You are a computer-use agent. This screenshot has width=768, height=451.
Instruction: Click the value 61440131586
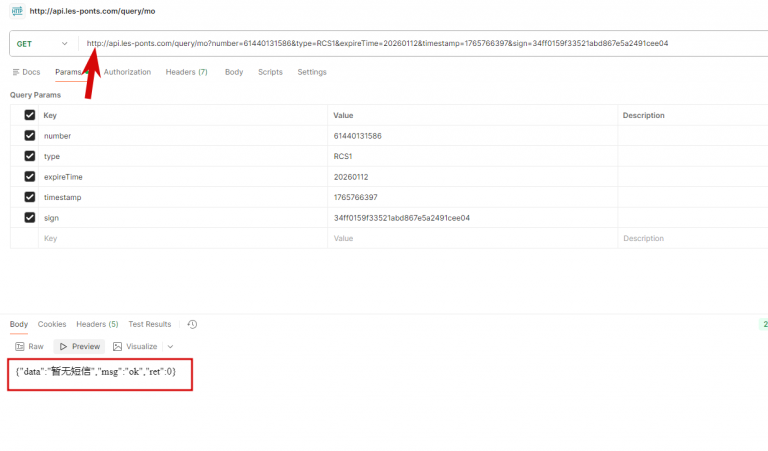[x=358, y=136]
